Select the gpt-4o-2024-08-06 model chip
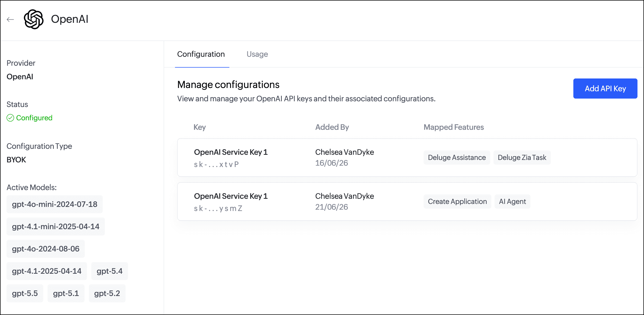The height and width of the screenshot is (315, 644). [x=46, y=249]
